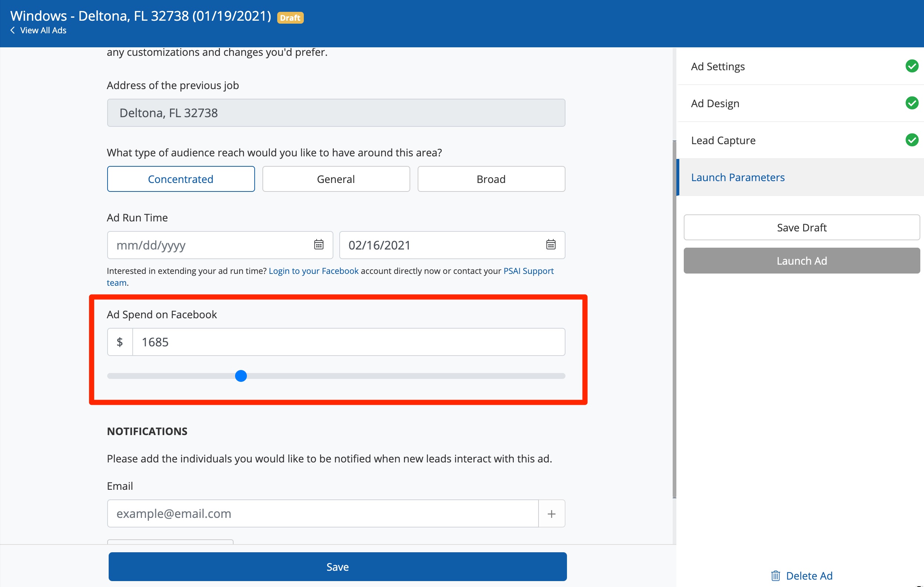This screenshot has height=587, width=924.
Task: Go to the Ad Design section
Action: 715,104
